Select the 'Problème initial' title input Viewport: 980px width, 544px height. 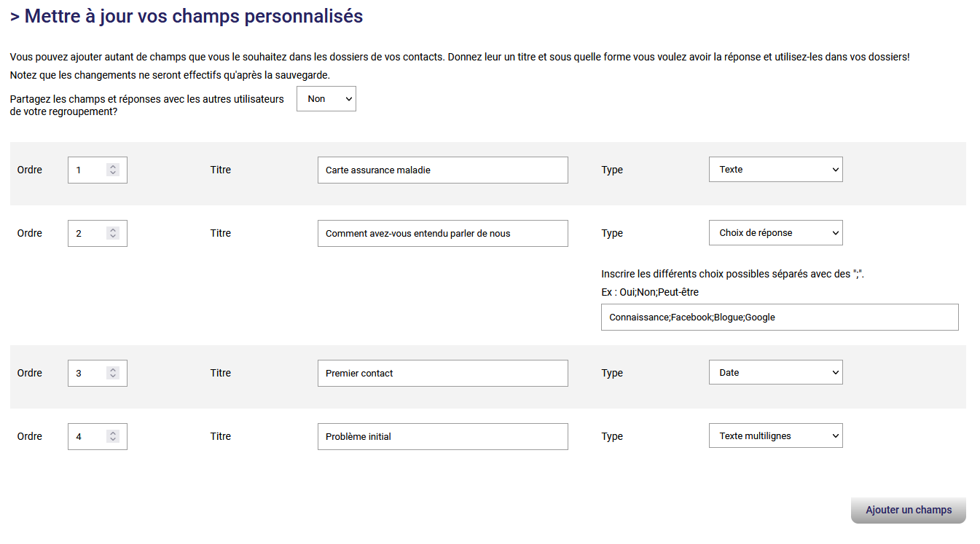(442, 437)
